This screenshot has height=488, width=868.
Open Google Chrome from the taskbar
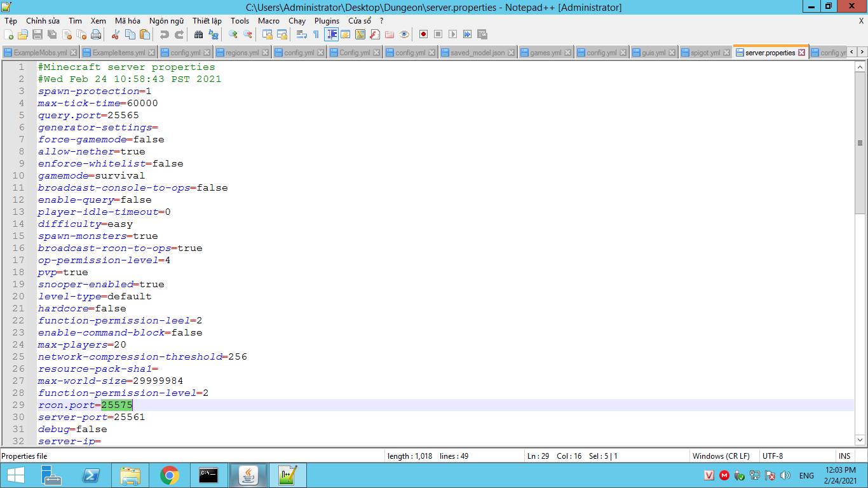[x=169, y=475]
